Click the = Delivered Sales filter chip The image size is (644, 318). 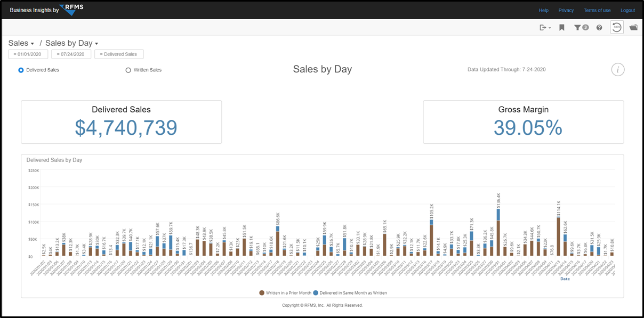pos(119,54)
